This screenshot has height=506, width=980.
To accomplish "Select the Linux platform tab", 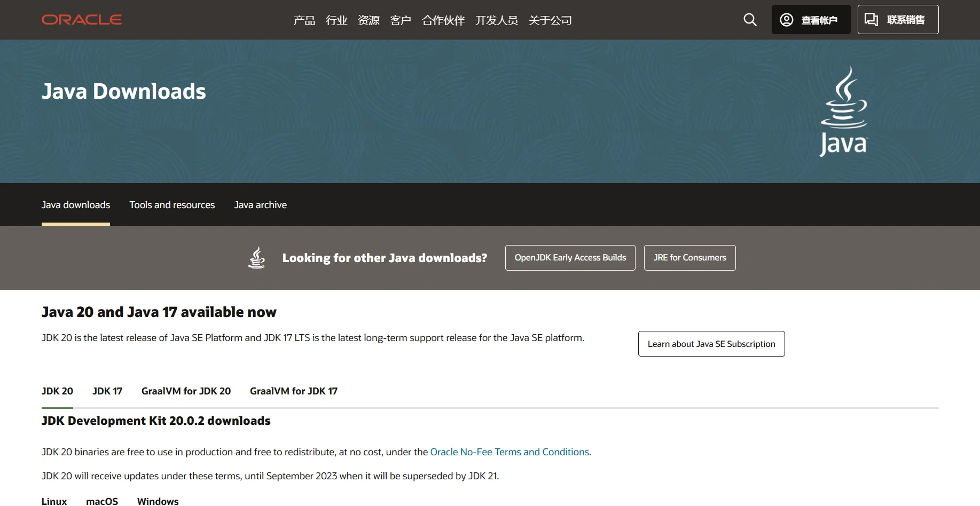I will (54, 501).
